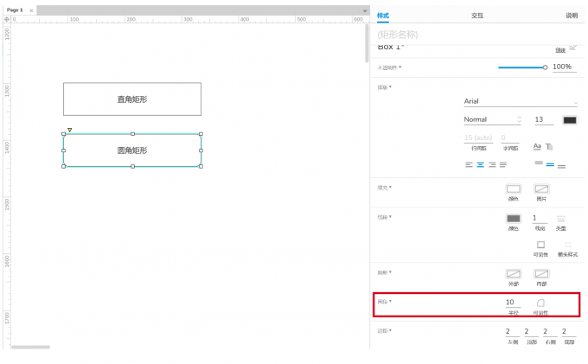
Task: Align text right in typography section
Action: [x=492, y=164]
